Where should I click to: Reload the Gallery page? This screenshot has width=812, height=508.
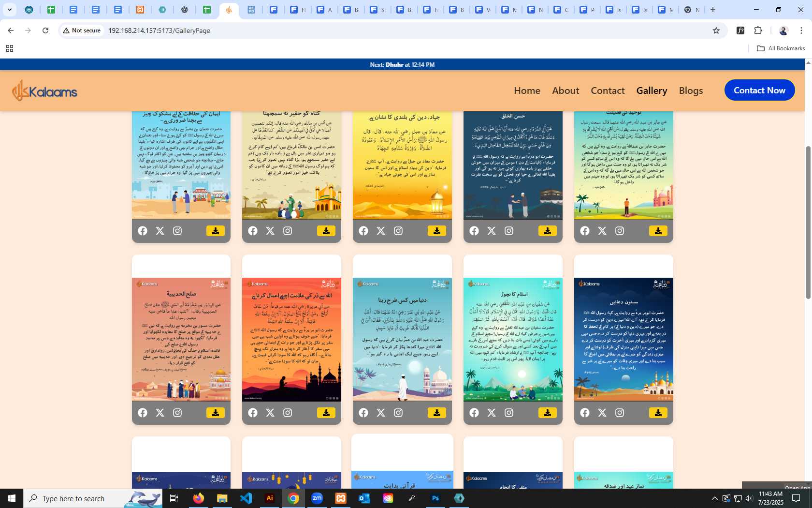[x=45, y=30]
